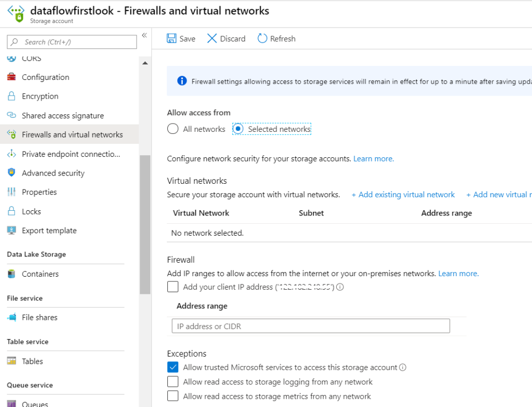
Task: Click the Locks padlock icon
Action: (x=11, y=211)
